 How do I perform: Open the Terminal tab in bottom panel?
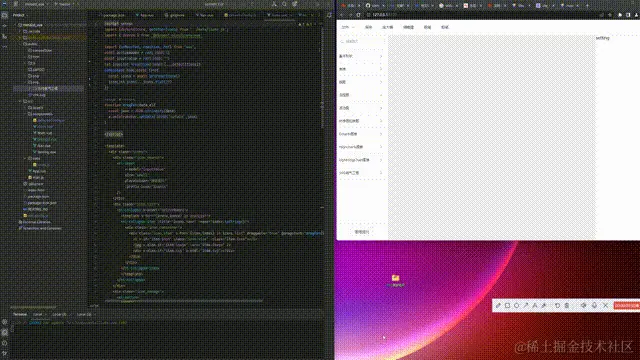pyautogui.click(x=20, y=314)
